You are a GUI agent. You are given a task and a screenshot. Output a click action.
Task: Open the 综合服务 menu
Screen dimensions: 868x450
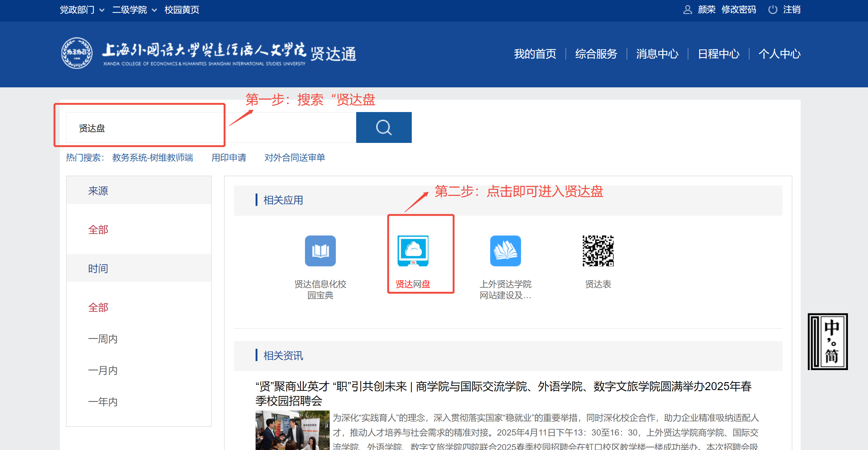pos(596,54)
